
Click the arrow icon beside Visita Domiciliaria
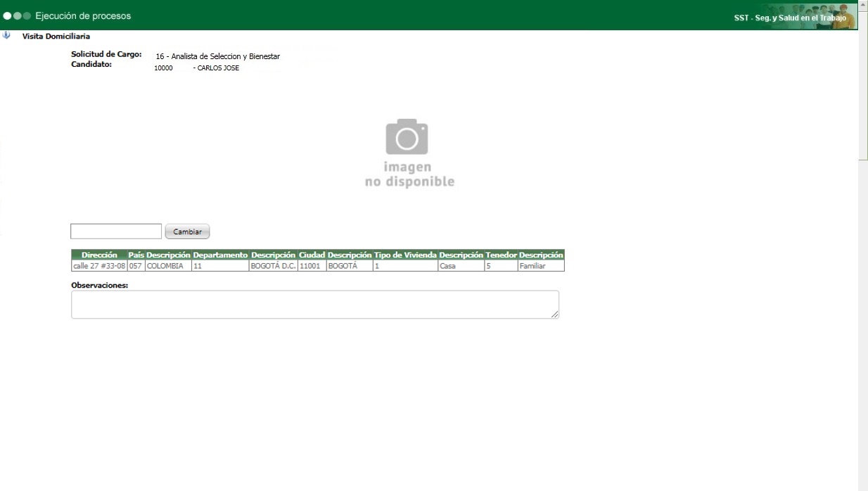click(6, 35)
